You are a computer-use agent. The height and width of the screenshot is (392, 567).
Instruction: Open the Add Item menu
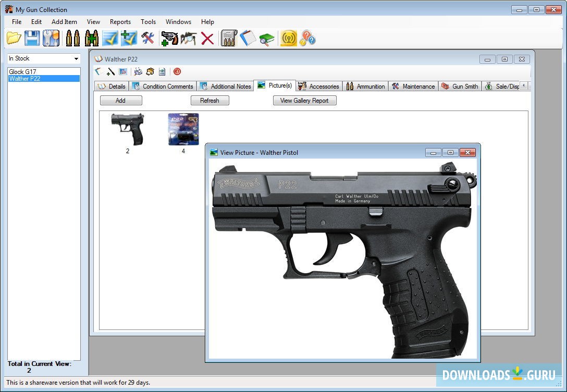pos(64,22)
